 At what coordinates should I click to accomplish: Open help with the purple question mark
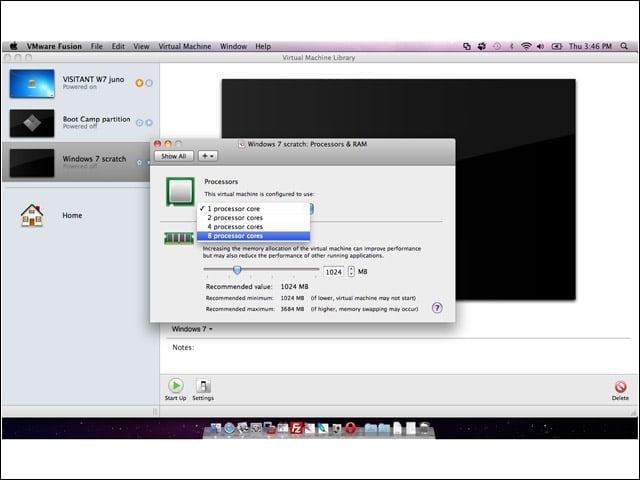point(437,308)
